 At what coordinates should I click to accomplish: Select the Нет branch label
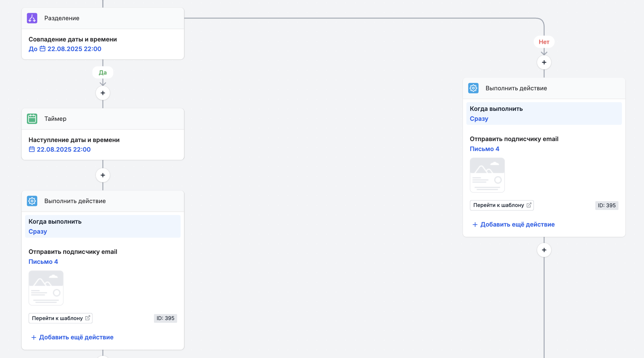tap(544, 42)
